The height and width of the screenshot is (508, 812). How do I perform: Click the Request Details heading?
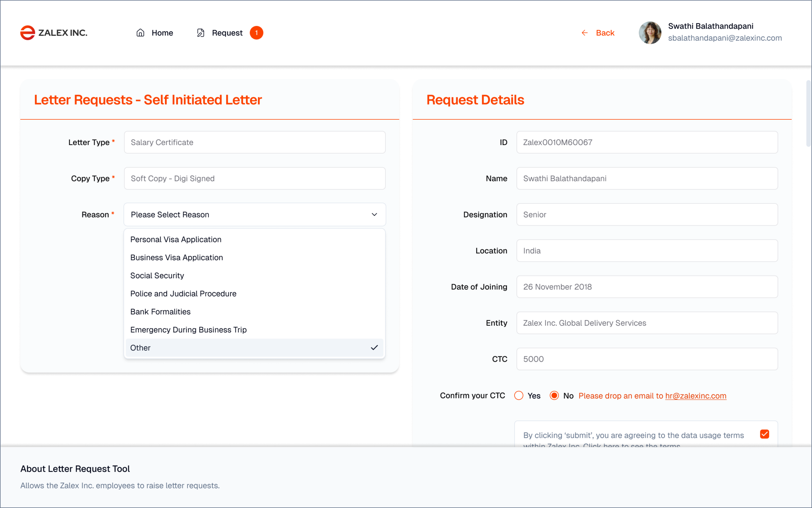475,100
